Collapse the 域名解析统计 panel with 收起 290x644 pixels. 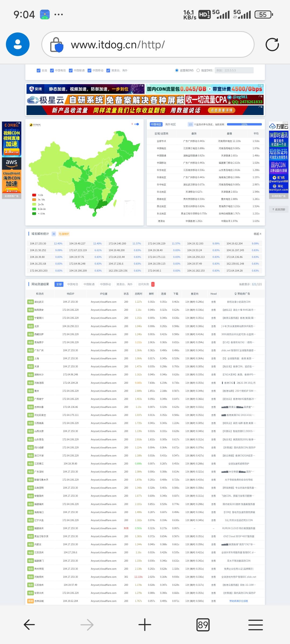click(x=257, y=234)
